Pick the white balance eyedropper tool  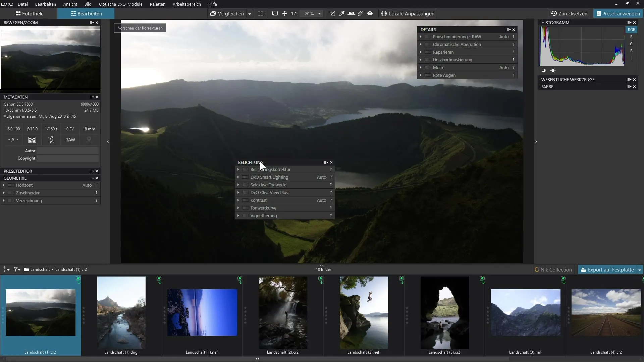pos(342,13)
